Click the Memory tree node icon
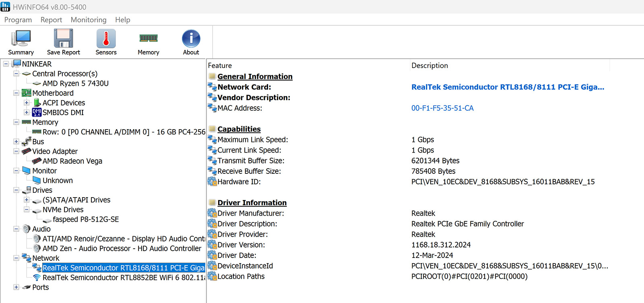644x303 pixels. coord(27,122)
